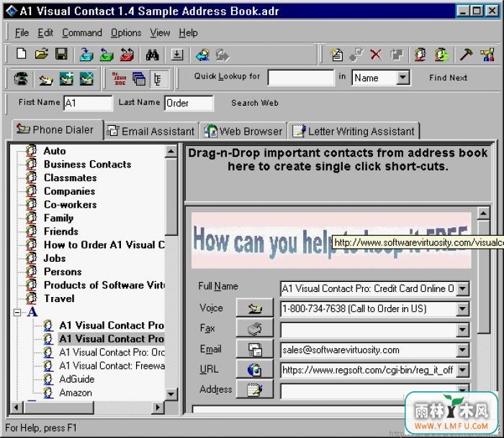
Task: Click the Search Web button
Action: (255, 103)
